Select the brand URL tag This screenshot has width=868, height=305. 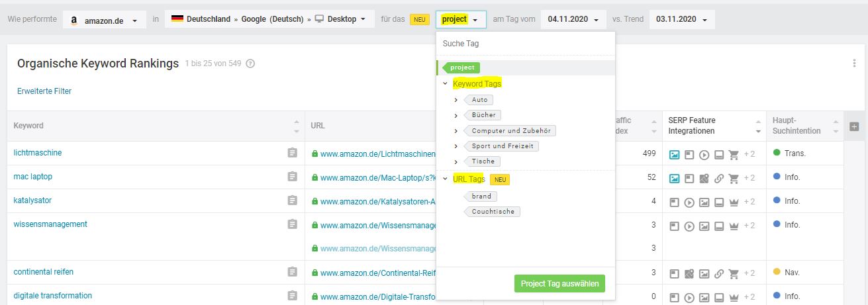[x=481, y=196]
